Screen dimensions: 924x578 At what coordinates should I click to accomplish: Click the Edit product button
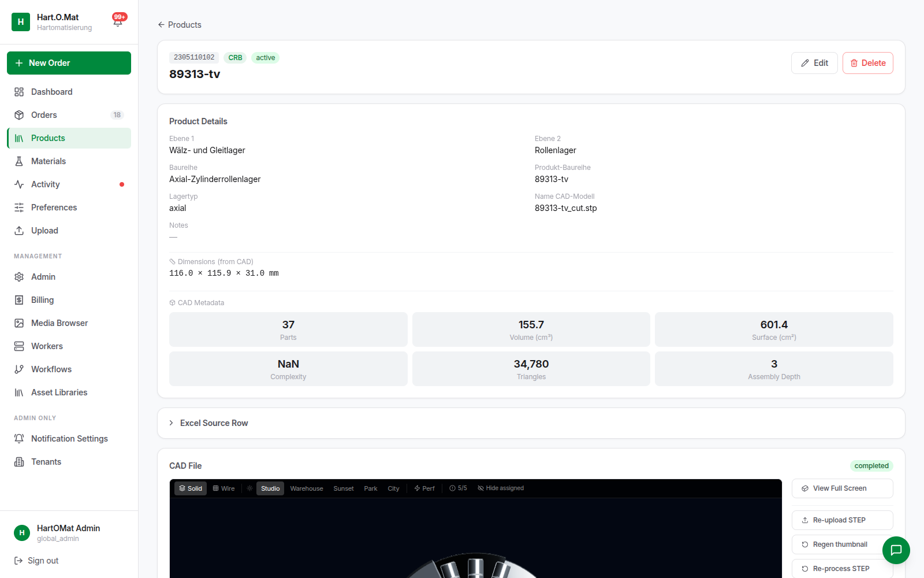tap(814, 63)
